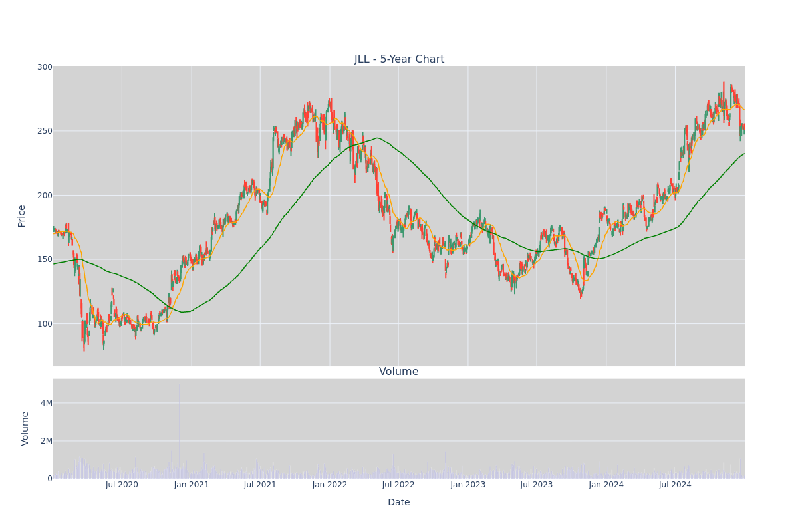Click the green moving average peak near 245
Viewport: 798px width, 532px height.
pos(377,138)
